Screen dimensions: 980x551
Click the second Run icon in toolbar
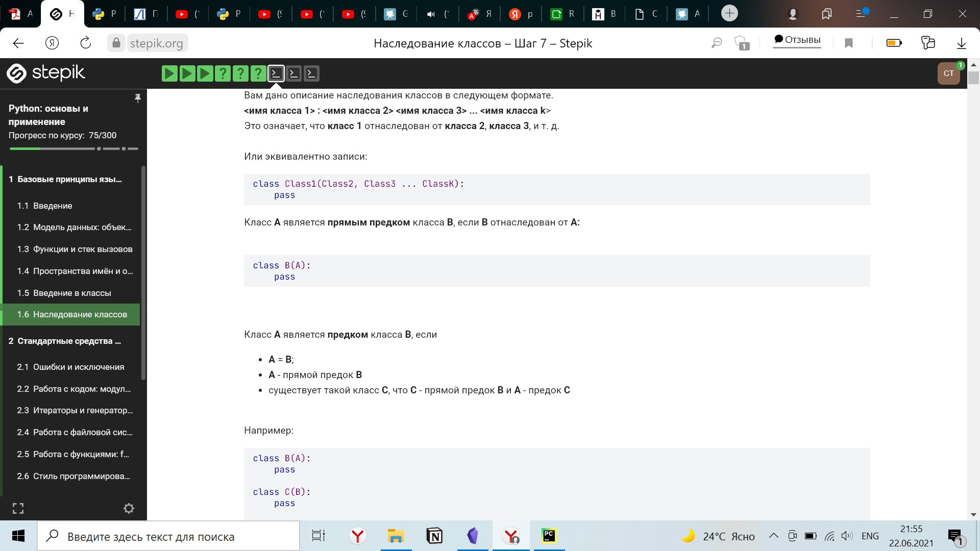click(x=187, y=73)
